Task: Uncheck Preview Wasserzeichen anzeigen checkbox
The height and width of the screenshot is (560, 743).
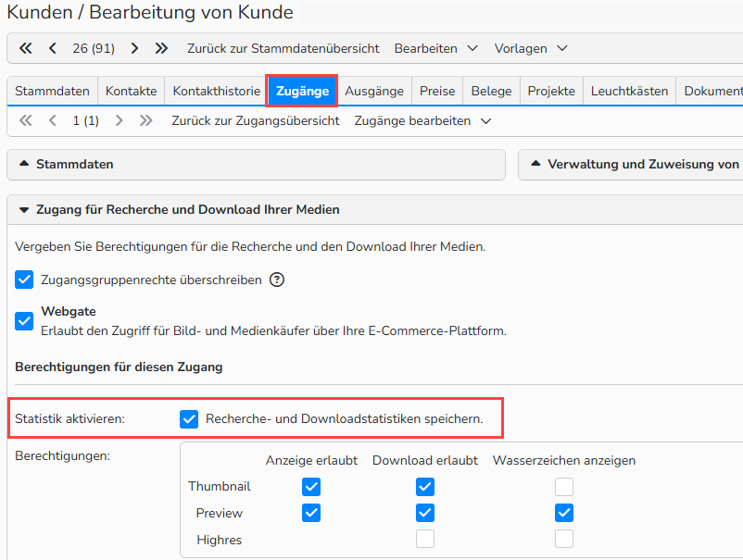Action: (564, 513)
